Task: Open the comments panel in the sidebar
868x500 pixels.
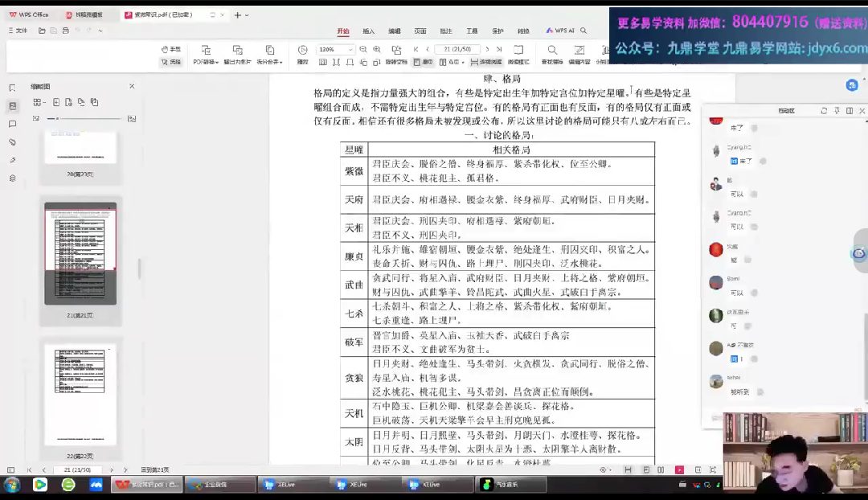Action: (x=12, y=125)
